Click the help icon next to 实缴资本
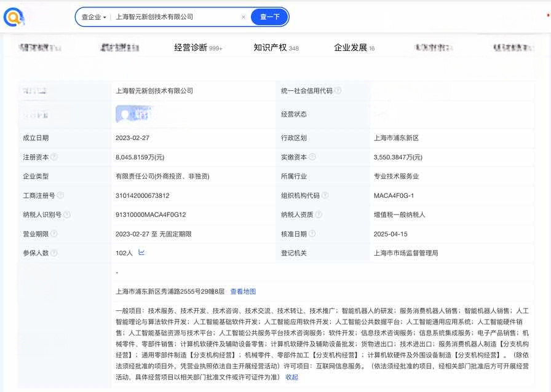 click(x=312, y=157)
